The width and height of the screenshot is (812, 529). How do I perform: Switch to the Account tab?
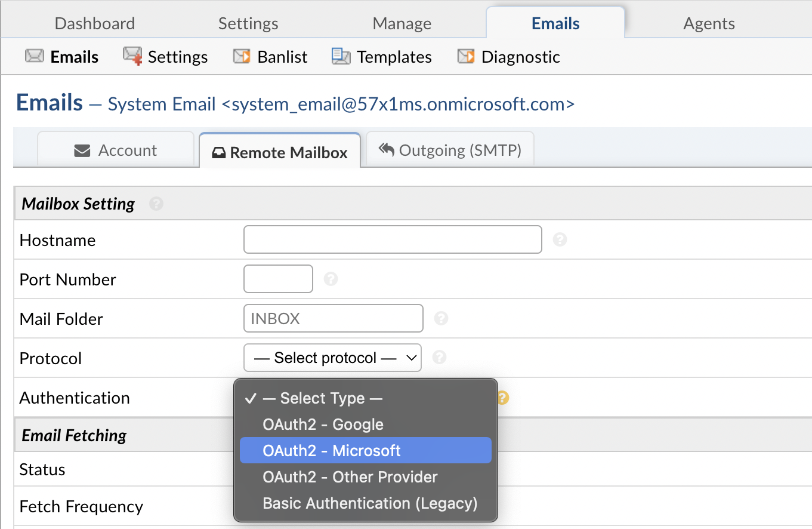(116, 150)
